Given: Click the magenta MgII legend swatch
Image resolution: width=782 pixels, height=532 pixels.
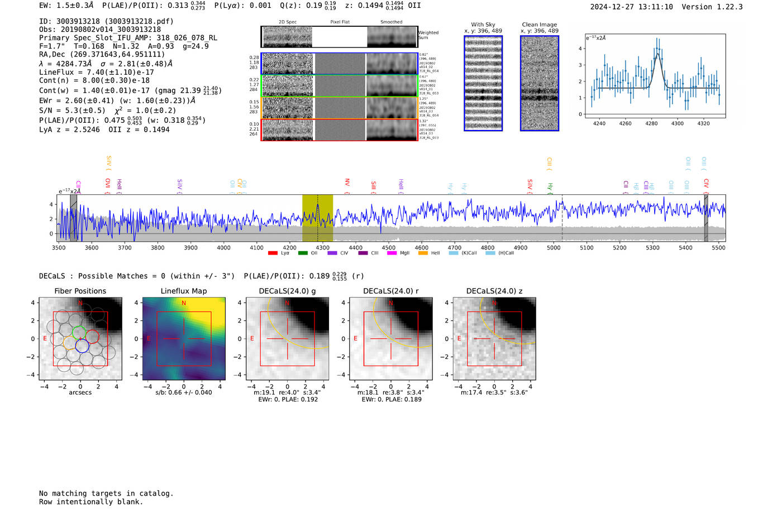Looking at the screenshot, I should (392, 253).
